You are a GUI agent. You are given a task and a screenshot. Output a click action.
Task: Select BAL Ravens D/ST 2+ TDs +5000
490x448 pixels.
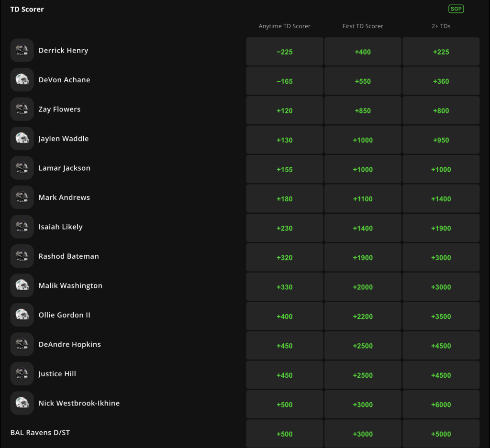[x=441, y=434]
